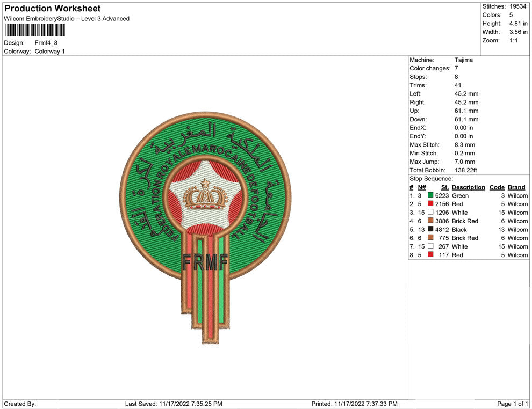532x409 pixels.
Task: Select the brick red swatch in stop 4
Action: click(430, 221)
